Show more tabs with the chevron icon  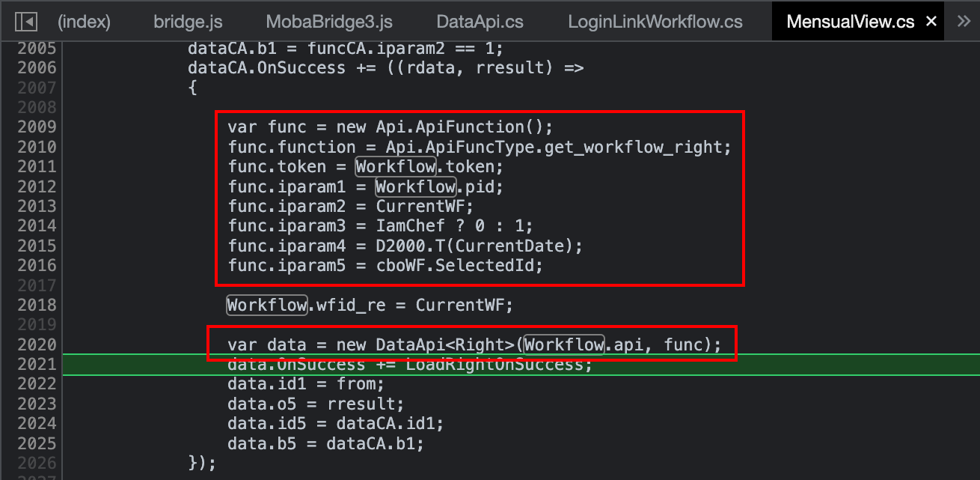(x=964, y=21)
